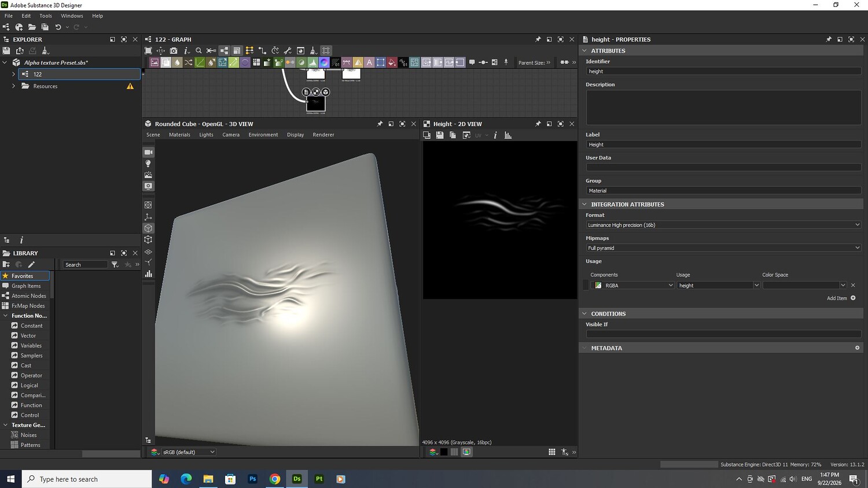
Task: Click the graph magnifier search icon
Action: (x=198, y=51)
